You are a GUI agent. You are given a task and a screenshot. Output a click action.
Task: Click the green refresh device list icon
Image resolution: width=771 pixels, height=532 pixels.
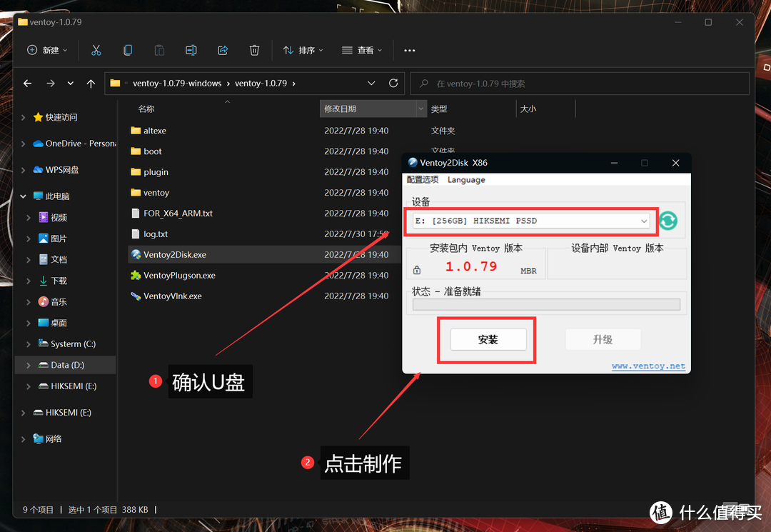click(x=667, y=221)
